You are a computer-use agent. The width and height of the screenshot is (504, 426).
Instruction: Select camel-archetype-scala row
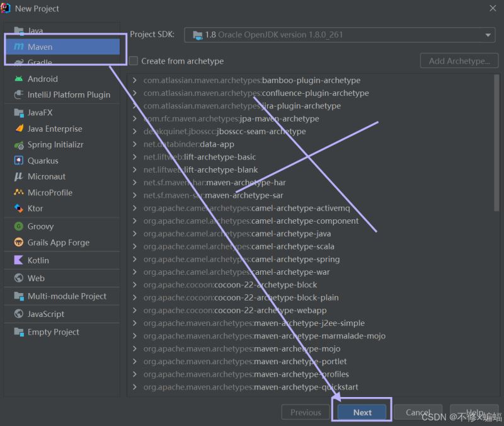[x=311, y=246]
